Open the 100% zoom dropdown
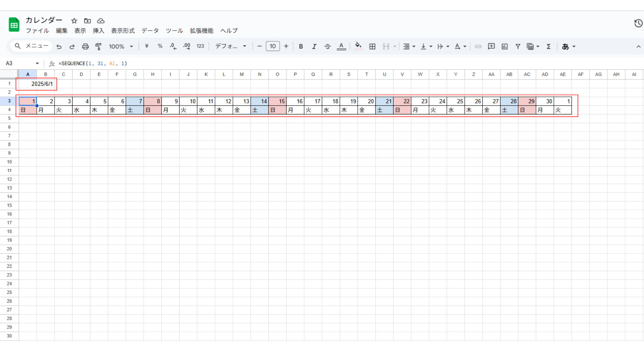 click(121, 46)
